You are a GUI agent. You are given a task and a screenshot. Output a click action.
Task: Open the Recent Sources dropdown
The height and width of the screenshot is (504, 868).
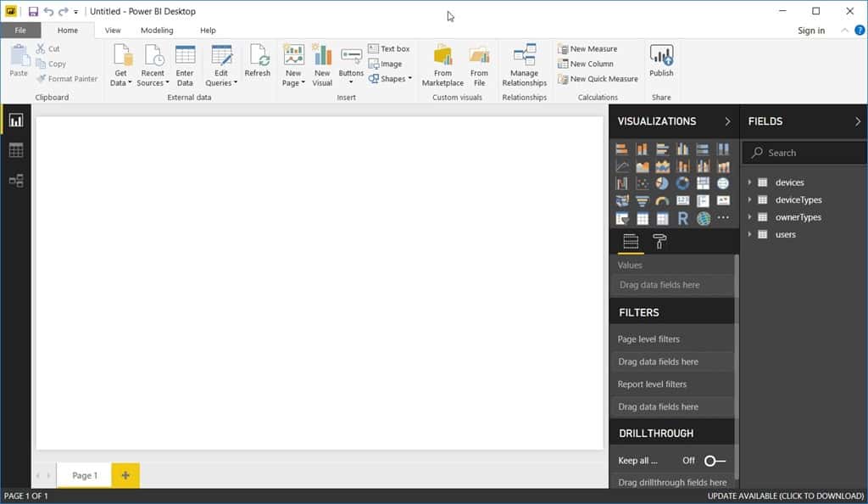153,65
